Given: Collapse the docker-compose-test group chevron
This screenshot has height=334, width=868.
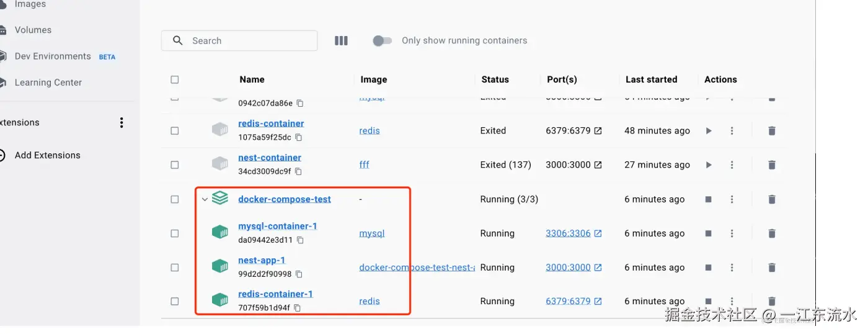Looking at the screenshot, I should [x=205, y=199].
